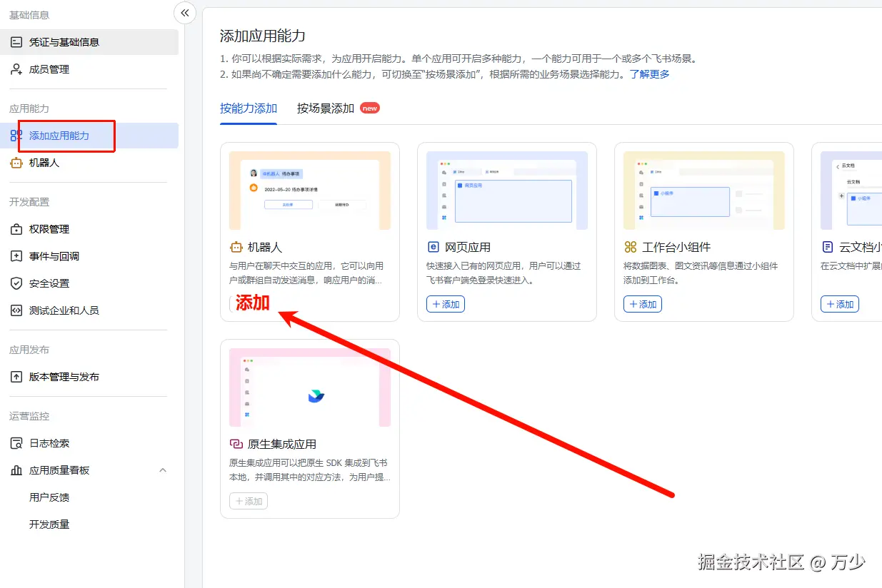The width and height of the screenshot is (882, 588).
Task: Open 凭证与基础信息 in the sidebar
Action: [89, 42]
